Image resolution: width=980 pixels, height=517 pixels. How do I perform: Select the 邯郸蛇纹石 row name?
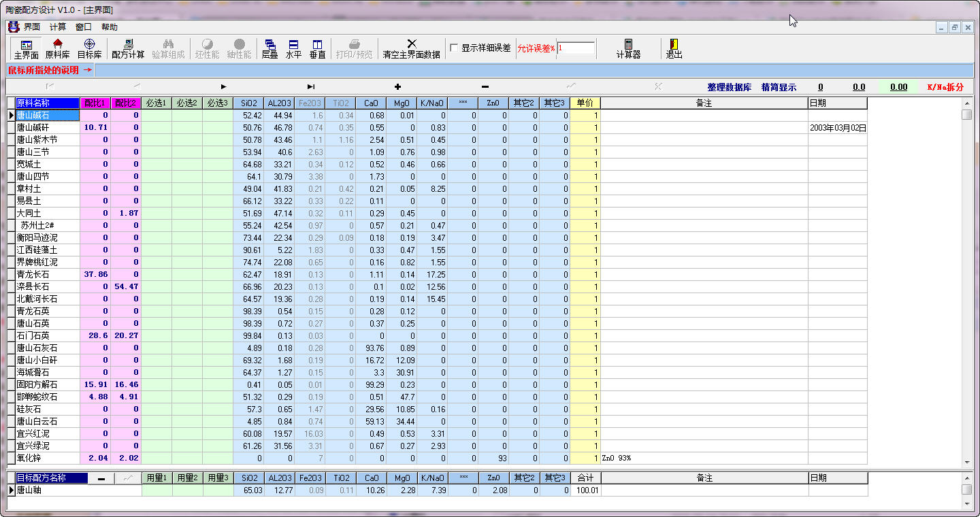(x=48, y=397)
